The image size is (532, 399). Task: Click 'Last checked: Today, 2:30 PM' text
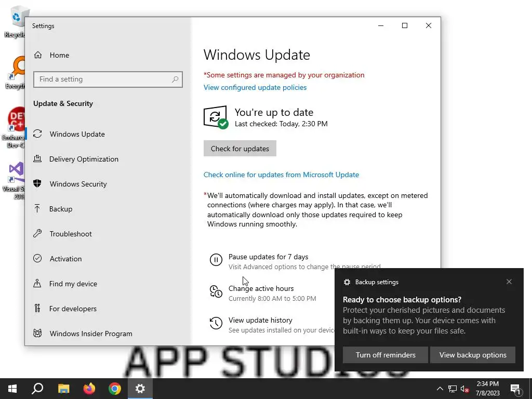(x=281, y=124)
